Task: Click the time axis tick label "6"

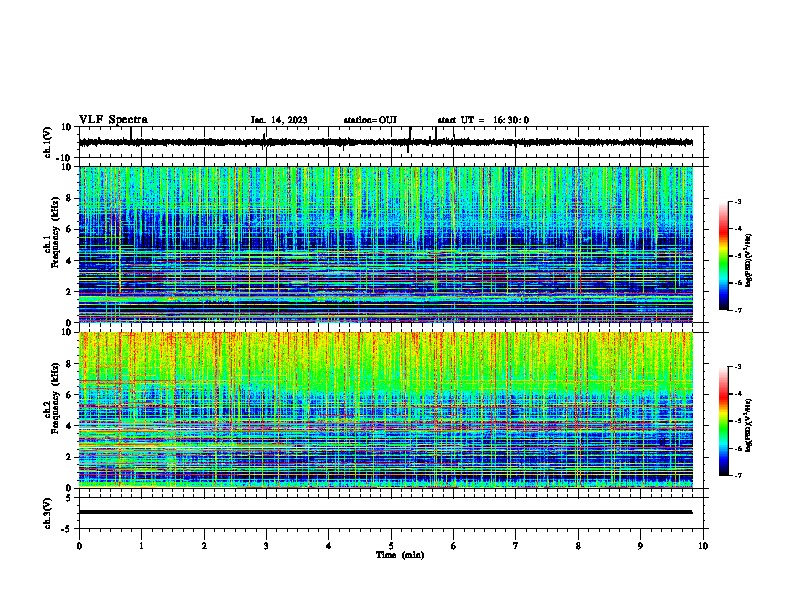Action: pos(454,546)
